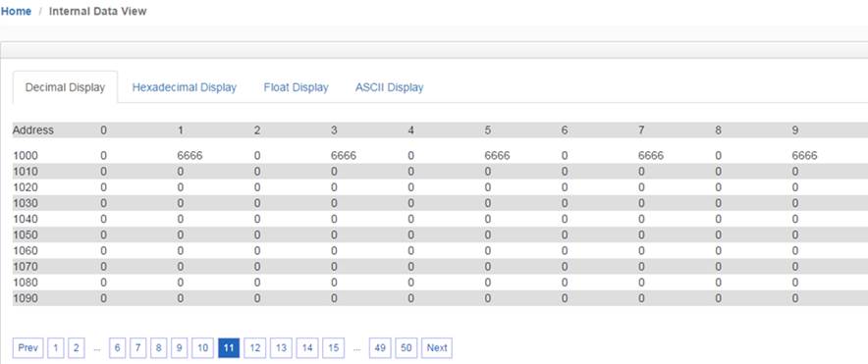The width and height of the screenshot is (868, 364).
Task: Open page 9 of results
Action: point(179,348)
